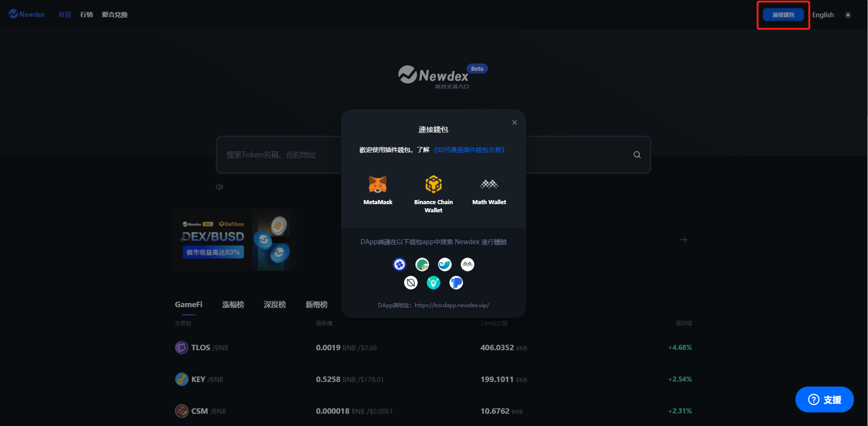
Task: Click the +2.54% change for KEY
Action: tap(680, 379)
